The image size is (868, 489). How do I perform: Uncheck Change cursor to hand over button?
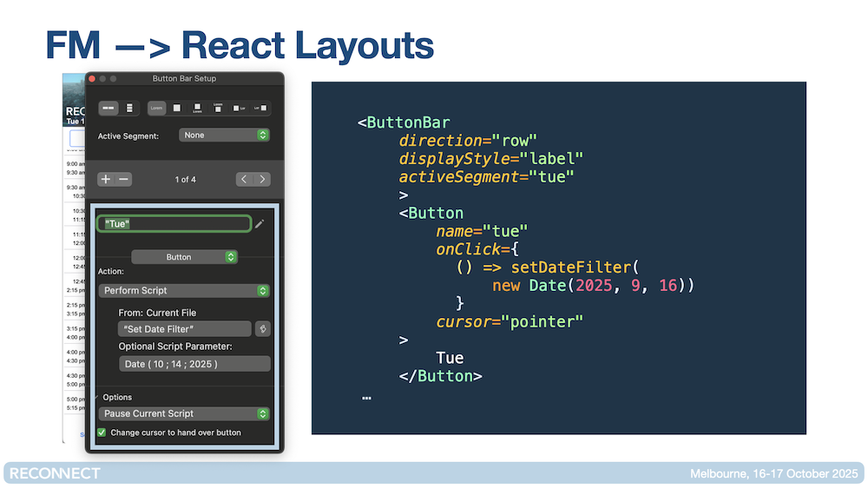point(102,433)
